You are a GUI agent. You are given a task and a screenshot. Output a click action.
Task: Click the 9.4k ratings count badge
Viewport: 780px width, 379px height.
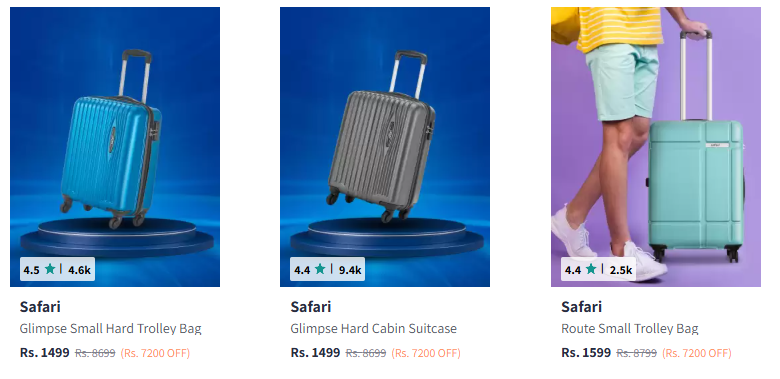(x=350, y=270)
